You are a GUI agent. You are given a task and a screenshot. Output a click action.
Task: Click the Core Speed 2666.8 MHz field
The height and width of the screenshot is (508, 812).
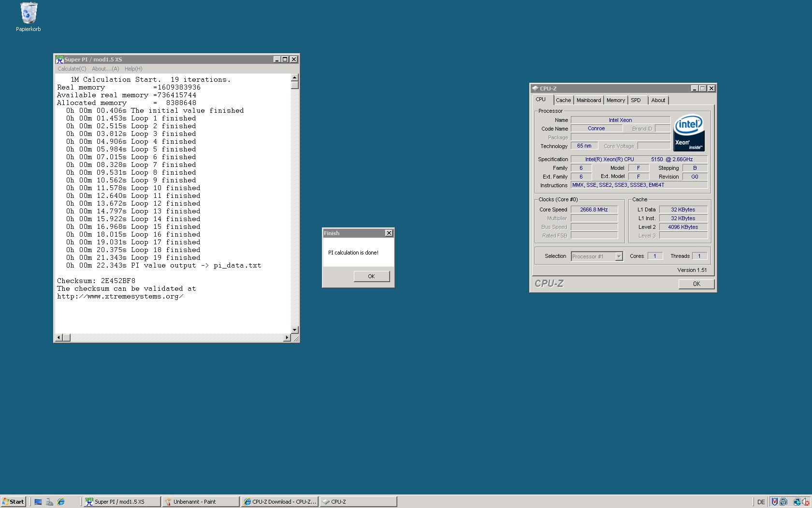[x=594, y=209]
